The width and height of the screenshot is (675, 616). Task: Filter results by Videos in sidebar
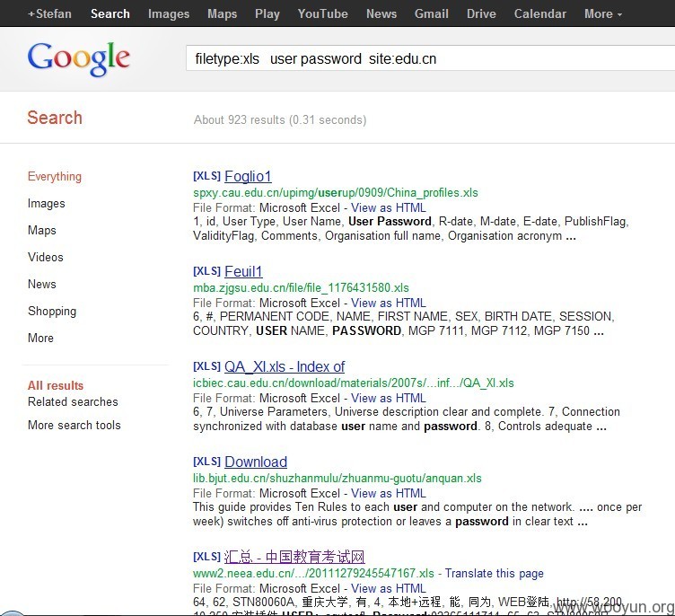(45, 257)
